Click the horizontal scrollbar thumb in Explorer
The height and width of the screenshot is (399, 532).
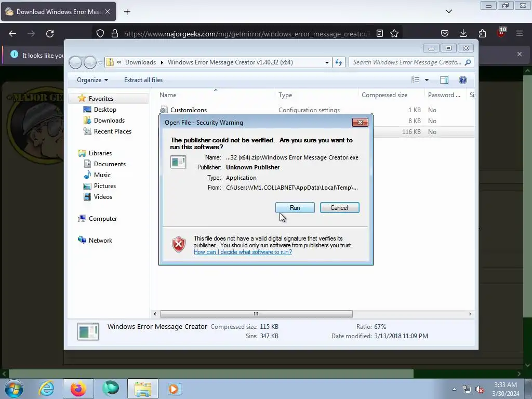point(256,314)
